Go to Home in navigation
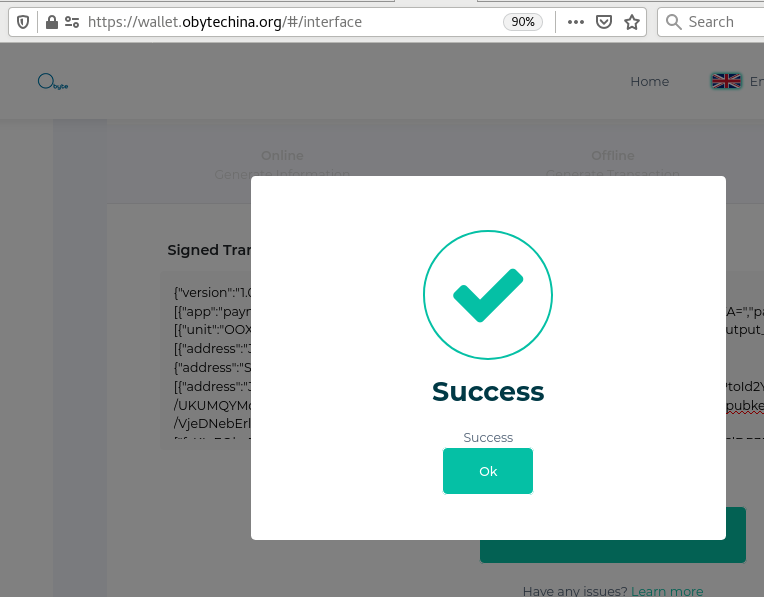Image resolution: width=764 pixels, height=597 pixels. tap(649, 81)
